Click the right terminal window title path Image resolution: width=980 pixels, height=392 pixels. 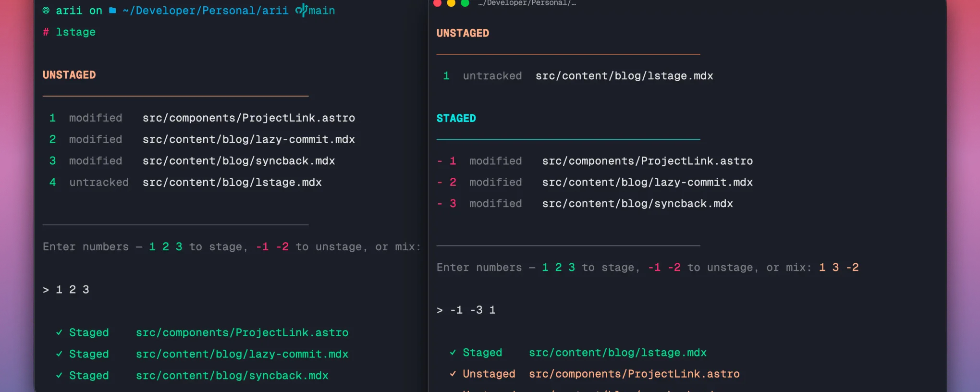(x=527, y=3)
